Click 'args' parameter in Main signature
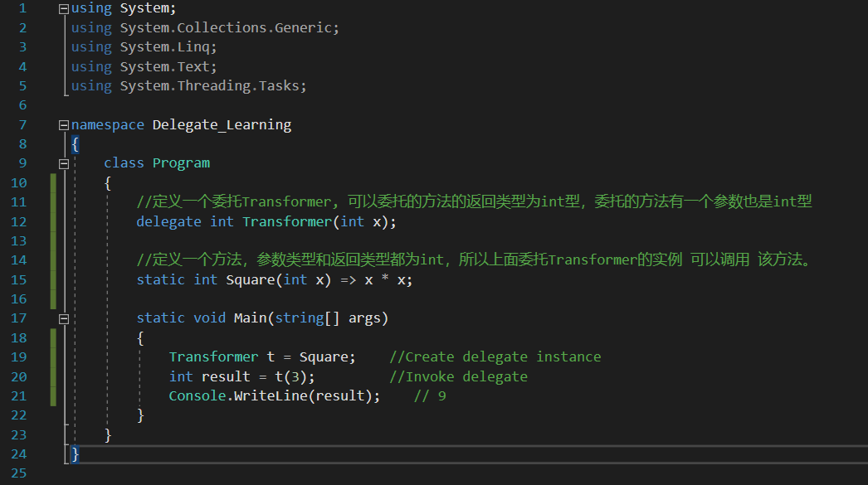The width and height of the screenshot is (868, 485). tap(365, 318)
